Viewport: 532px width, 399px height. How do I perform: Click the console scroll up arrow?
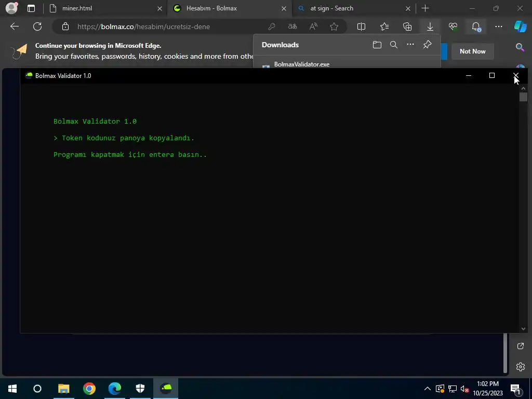coord(523,88)
